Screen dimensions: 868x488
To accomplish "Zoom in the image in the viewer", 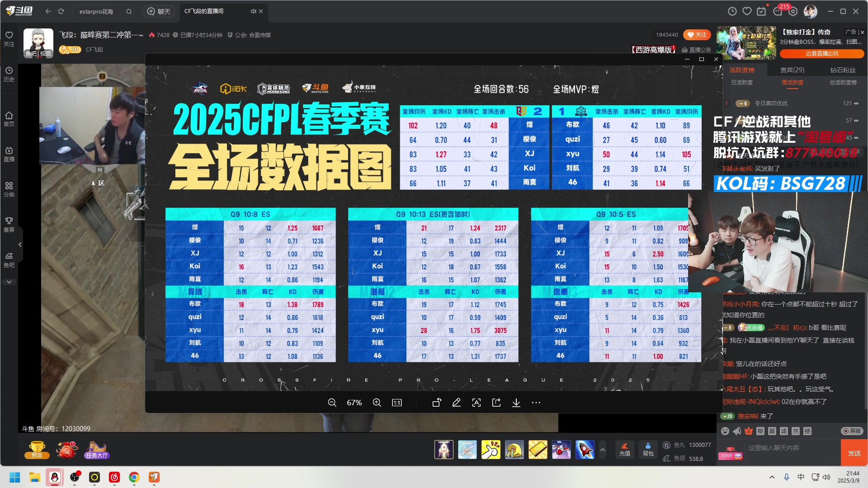I will pos(377,403).
